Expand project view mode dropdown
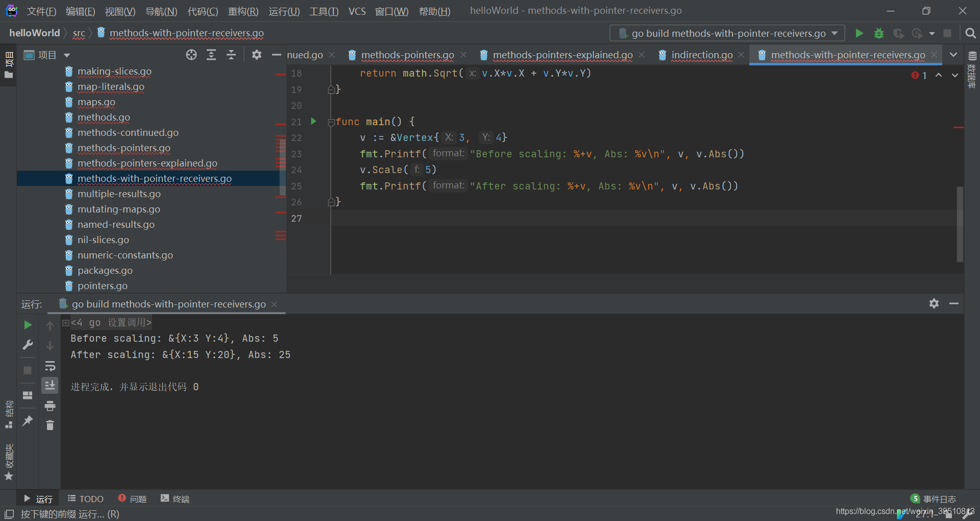 click(x=67, y=55)
